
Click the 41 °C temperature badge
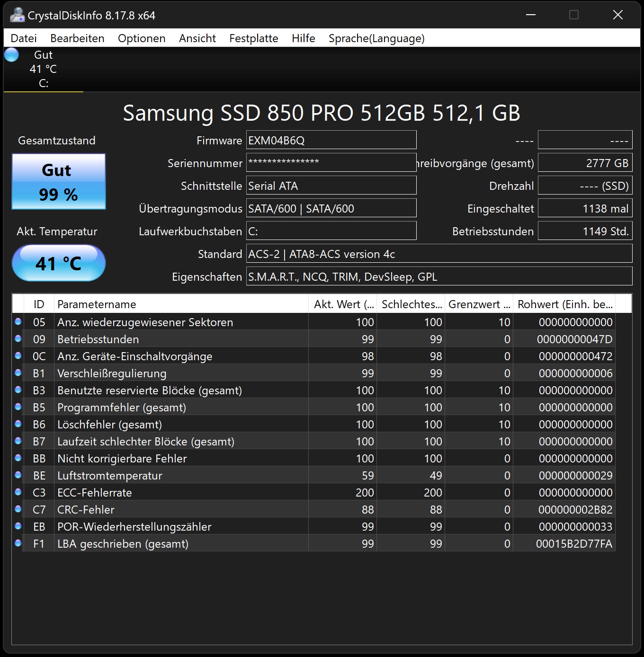pos(58,263)
